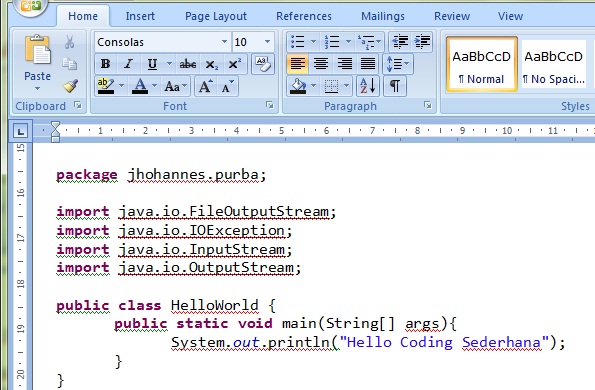
Task: Click the Office button orb
Action: (30, 6)
